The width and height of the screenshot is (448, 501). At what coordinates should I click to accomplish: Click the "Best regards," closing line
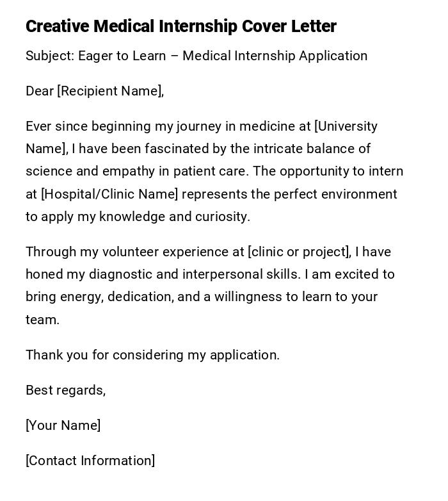(x=65, y=390)
